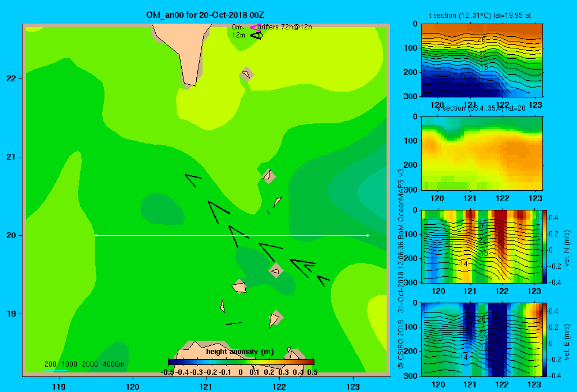Click the '2000' depth contour legend label
The image size is (577, 392).
[90, 364]
